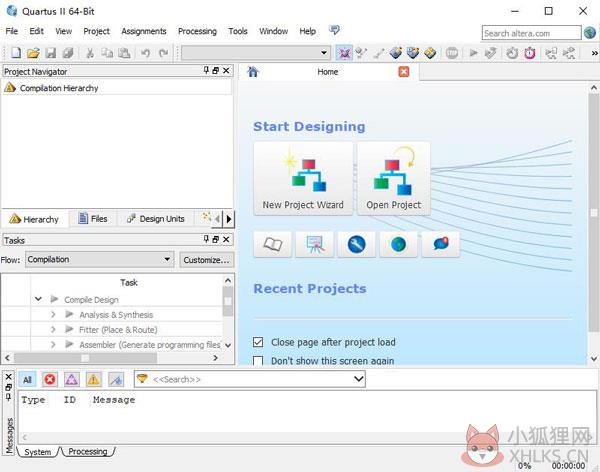
Task: Check Don't show this screen again
Action: tap(258, 361)
